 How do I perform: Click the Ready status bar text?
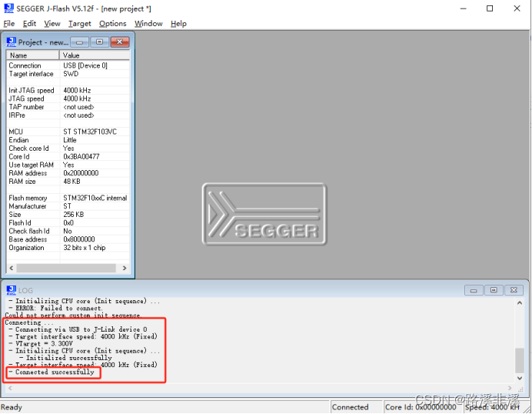point(12,407)
